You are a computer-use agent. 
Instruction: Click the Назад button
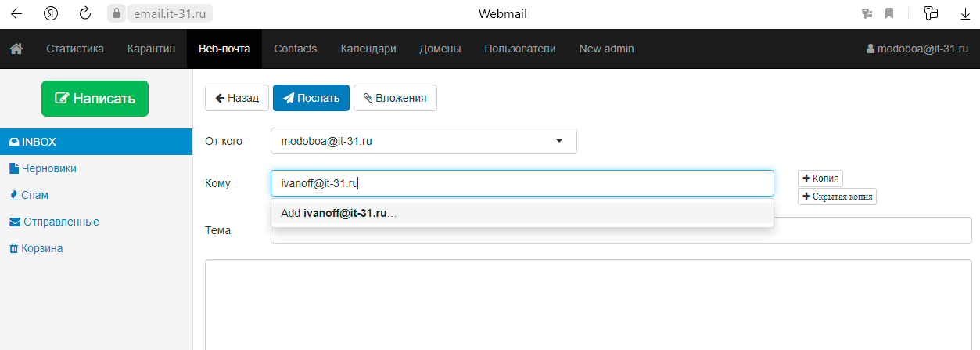point(237,98)
